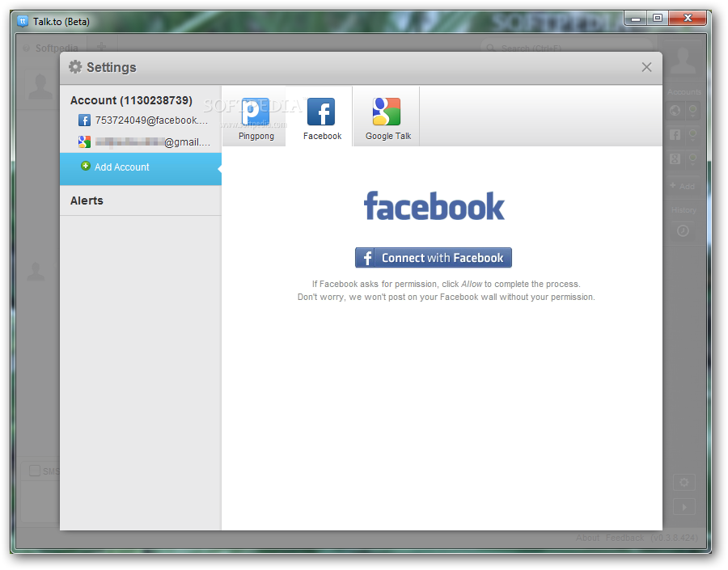Click the Account (1130238739) heading
The image size is (728, 570).
131,100
